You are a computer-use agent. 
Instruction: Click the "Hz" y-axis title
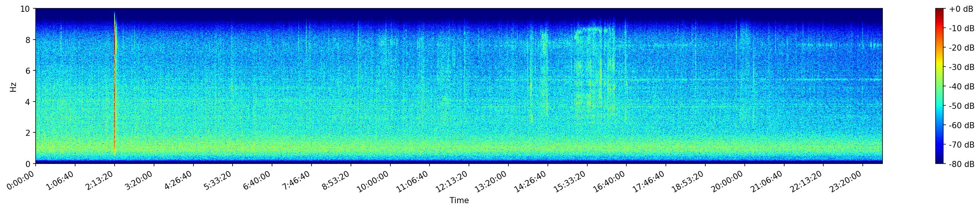[13, 86]
